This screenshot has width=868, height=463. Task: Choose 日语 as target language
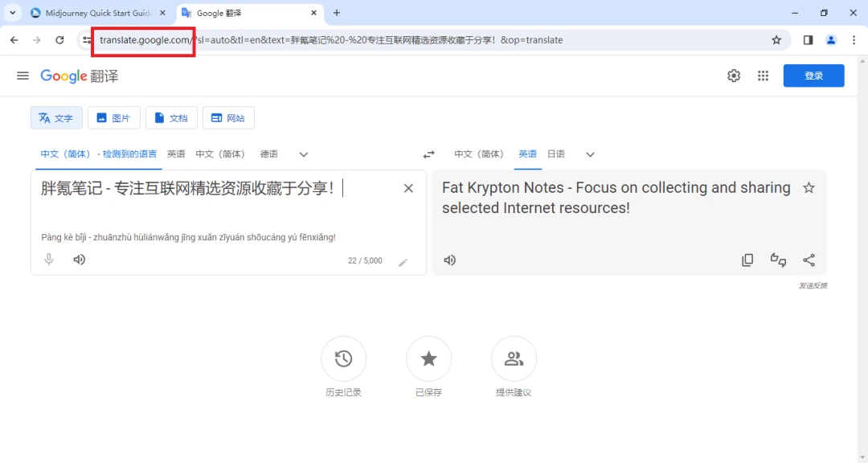click(x=556, y=154)
